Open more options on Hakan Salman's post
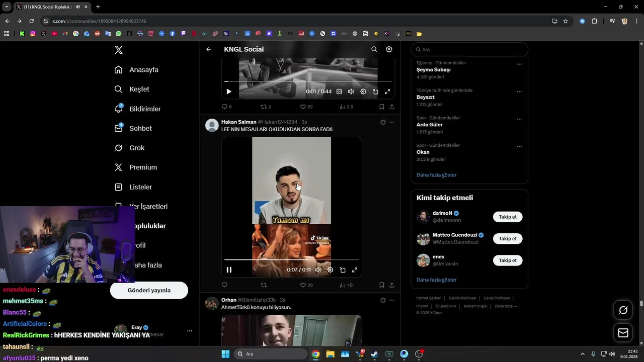The image size is (644, 362). (392, 122)
